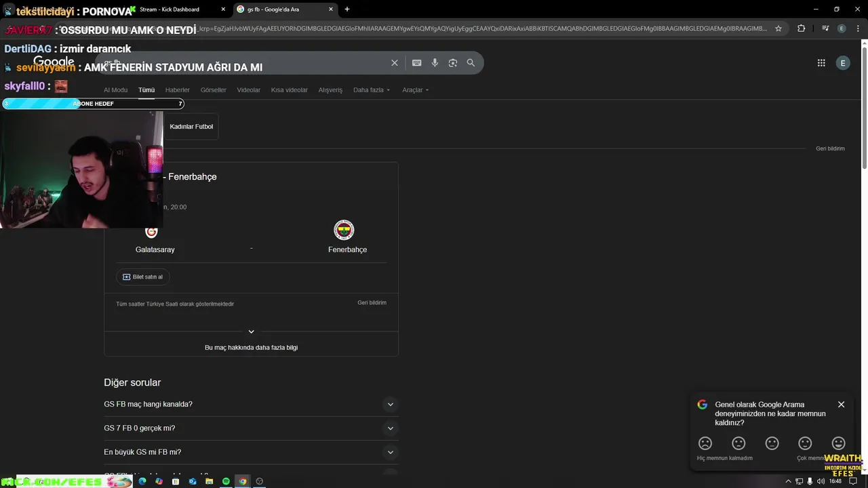Open OBS Studio from the taskbar
This screenshot has height=488, width=868.
click(259, 481)
